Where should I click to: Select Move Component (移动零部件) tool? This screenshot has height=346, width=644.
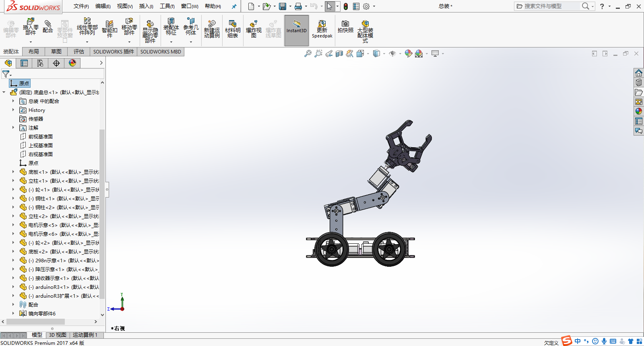(129, 27)
